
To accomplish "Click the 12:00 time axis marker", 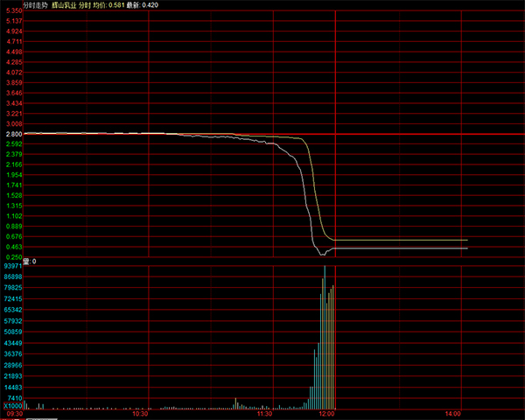I will tap(325, 415).
